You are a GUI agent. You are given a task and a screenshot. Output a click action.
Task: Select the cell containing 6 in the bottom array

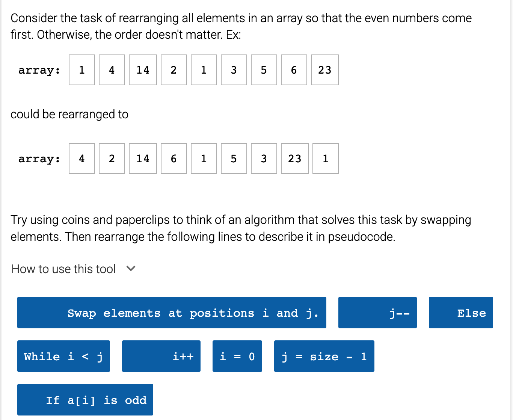click(174, 159)
